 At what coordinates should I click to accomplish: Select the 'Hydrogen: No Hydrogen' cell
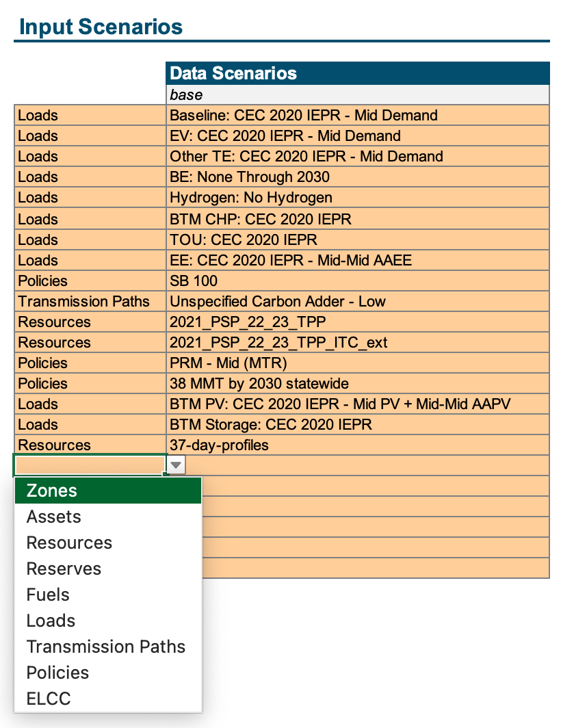357,198
